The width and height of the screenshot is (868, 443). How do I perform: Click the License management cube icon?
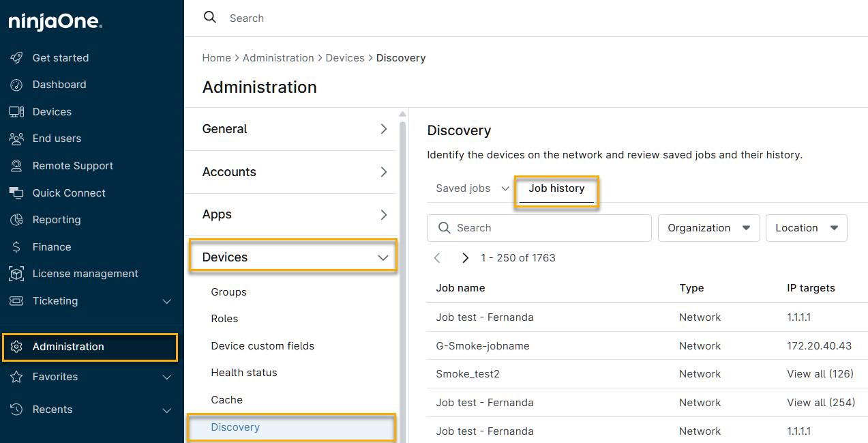[x=16, y=274]
